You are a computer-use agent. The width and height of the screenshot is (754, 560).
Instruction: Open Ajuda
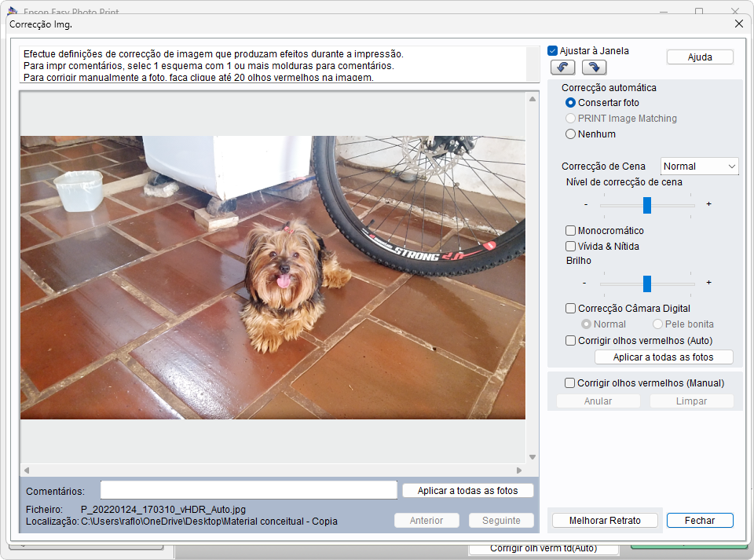point(700,57)
